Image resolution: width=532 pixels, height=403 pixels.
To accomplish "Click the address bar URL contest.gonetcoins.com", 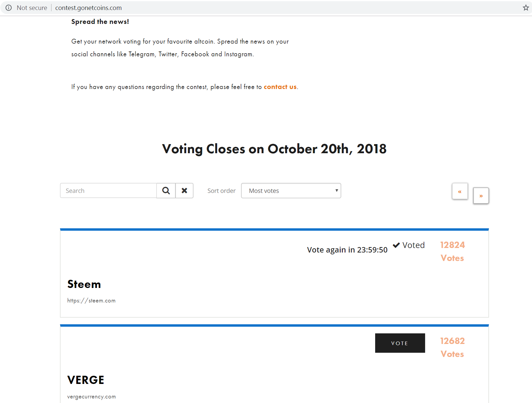I will click(88, 8).
